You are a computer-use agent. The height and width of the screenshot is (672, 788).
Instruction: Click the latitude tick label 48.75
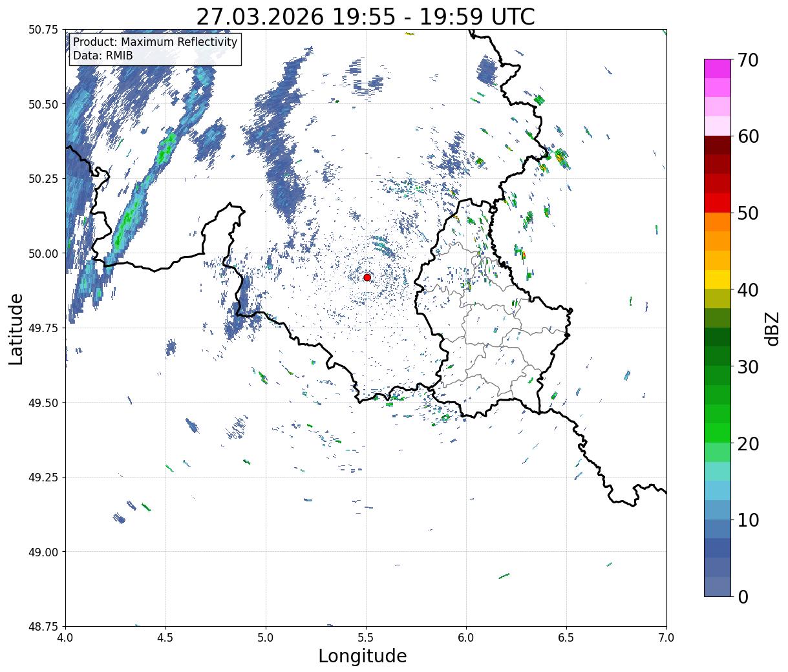[43, 626]
